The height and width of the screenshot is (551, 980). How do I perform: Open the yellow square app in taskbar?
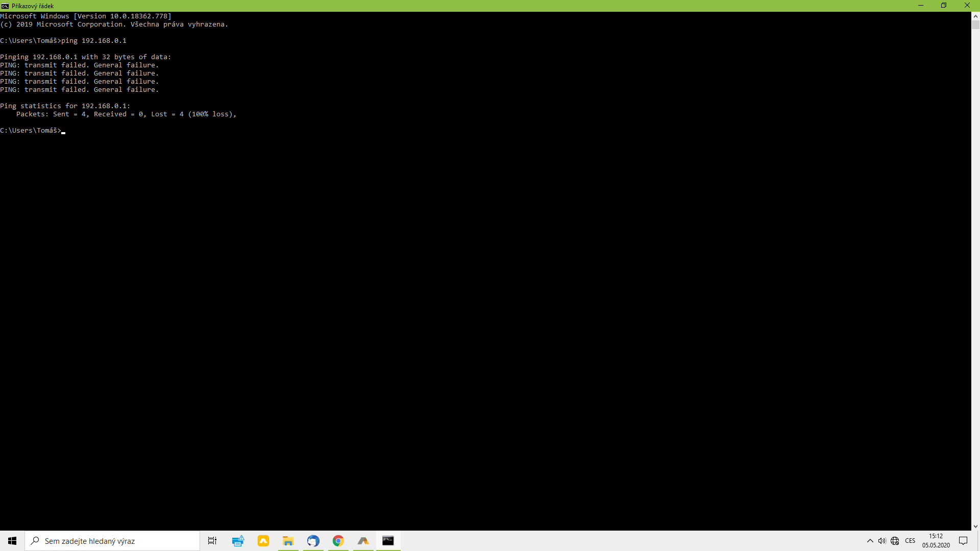[263, 541]
